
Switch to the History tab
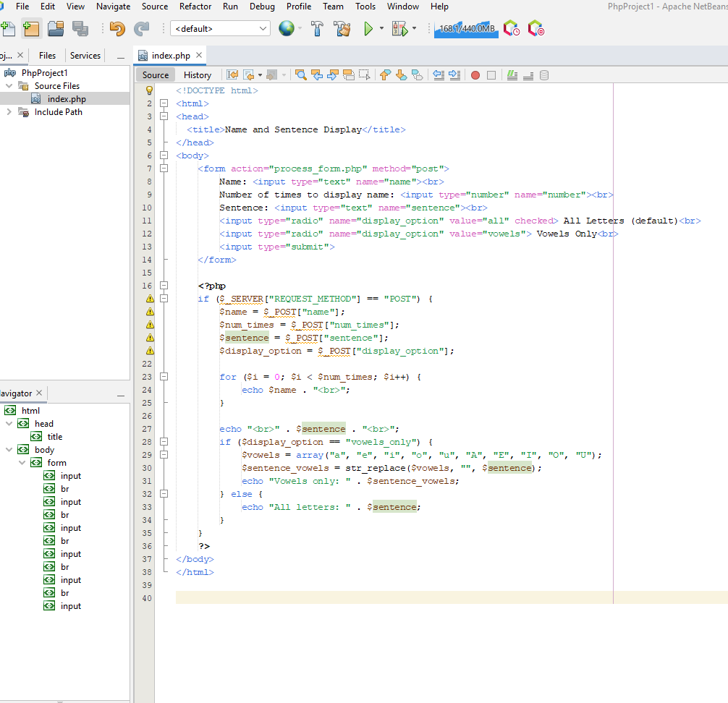(x=198, y=74)
